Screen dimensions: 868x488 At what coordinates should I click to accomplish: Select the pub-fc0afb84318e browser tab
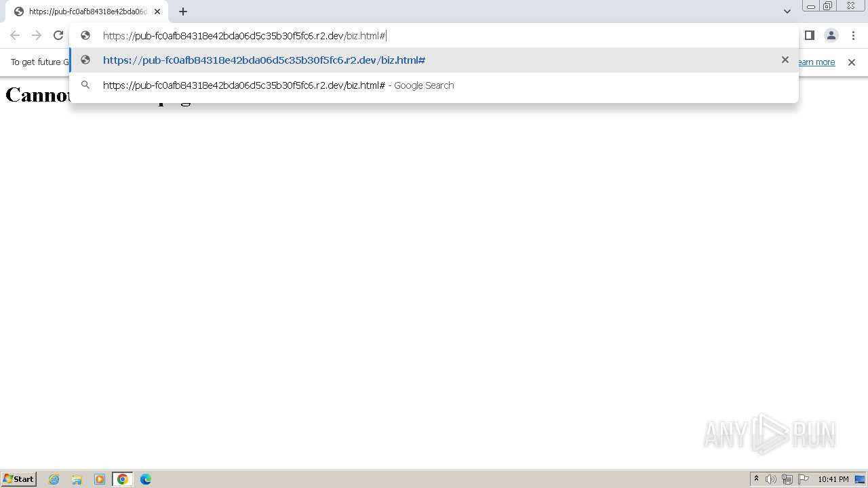click(x=87, y=12)
